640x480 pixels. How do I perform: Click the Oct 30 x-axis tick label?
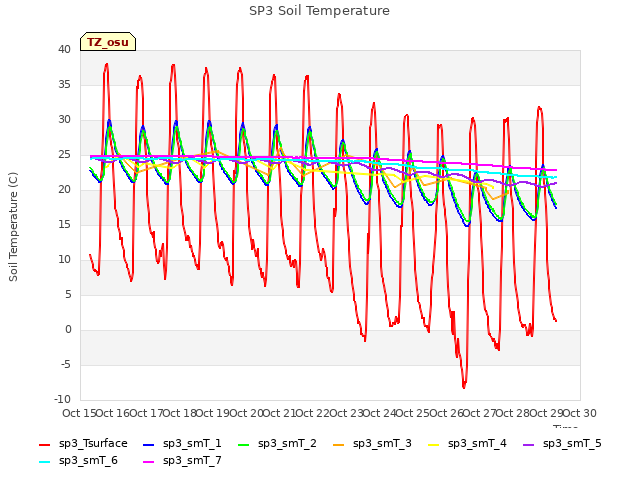(x=580, y=413)
